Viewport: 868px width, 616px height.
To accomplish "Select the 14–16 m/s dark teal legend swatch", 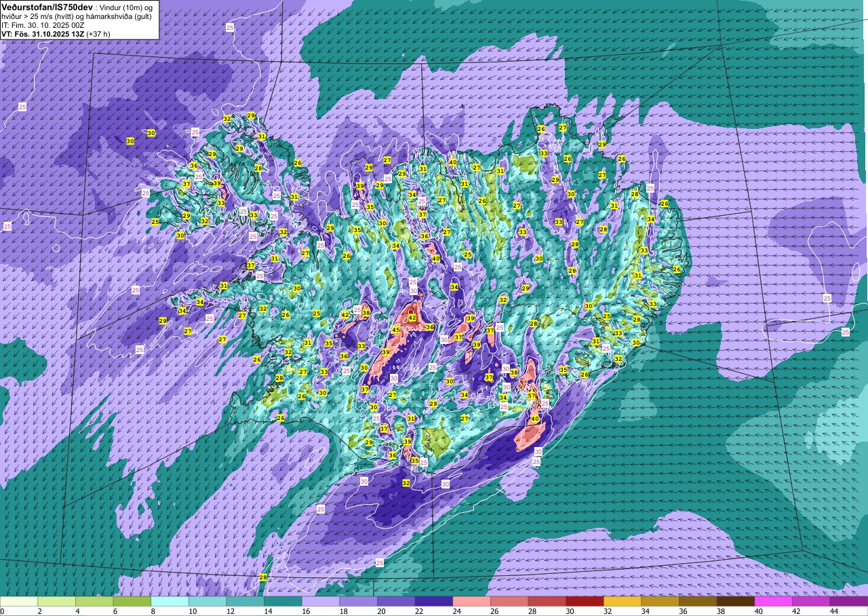I will click(283, 601).
